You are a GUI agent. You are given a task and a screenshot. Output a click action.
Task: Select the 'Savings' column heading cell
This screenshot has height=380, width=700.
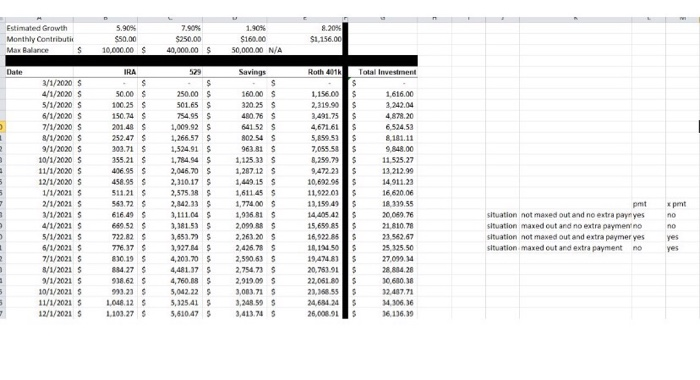tap(234, 72)
